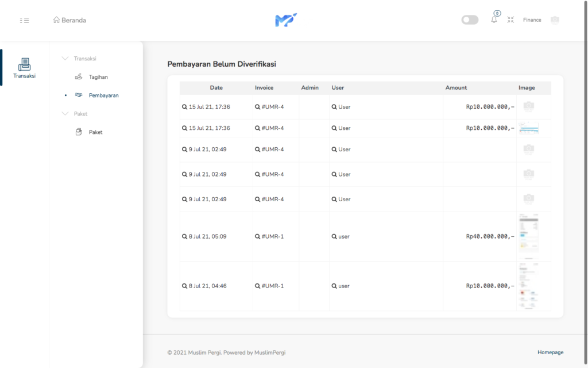Open the Paket submenu item with box icon
The height and width of the screenshot is (368, 588).
click(x=95, y=132)
